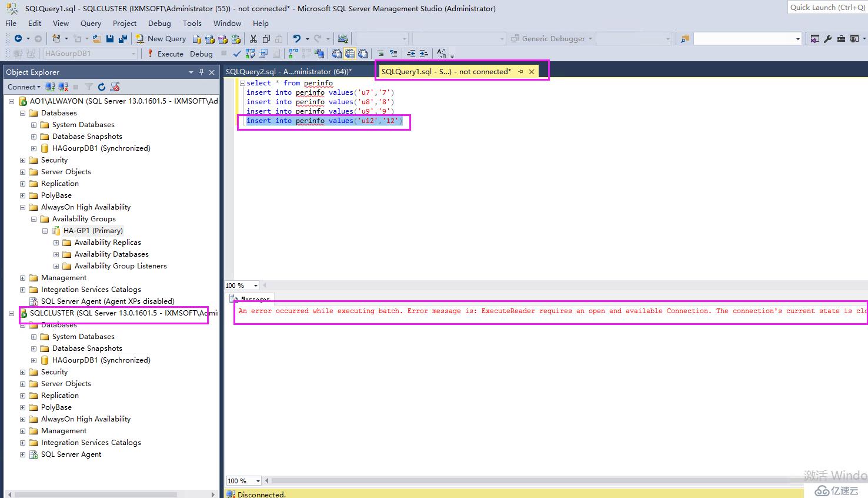Select the Messages results tab
868x498 pixels.
[x=251, y=299]
